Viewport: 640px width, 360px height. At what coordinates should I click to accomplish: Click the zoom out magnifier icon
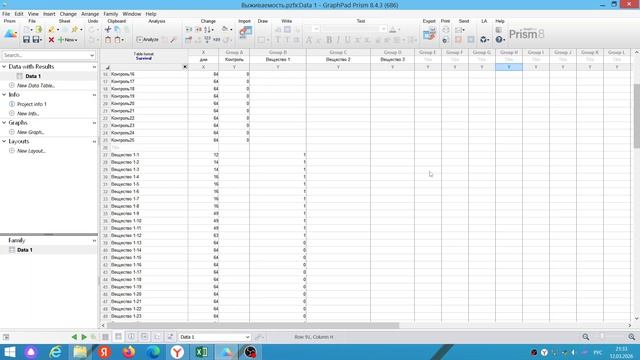coord(586,337)
